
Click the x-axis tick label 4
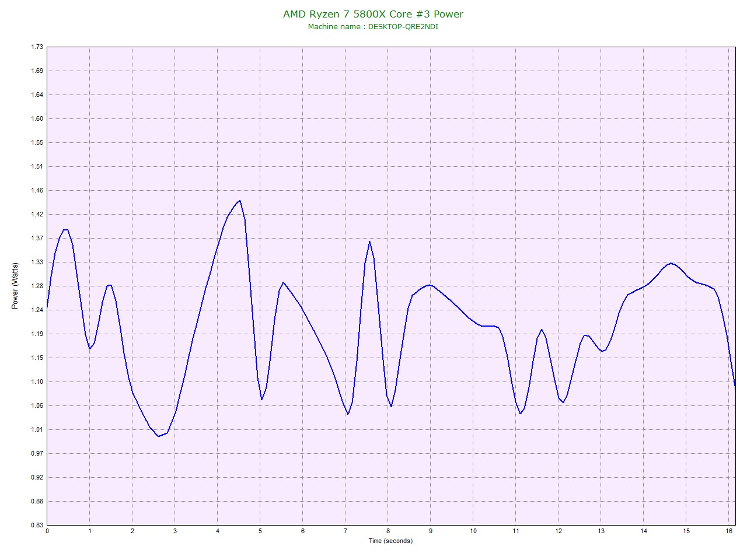(x=217, y=531)
